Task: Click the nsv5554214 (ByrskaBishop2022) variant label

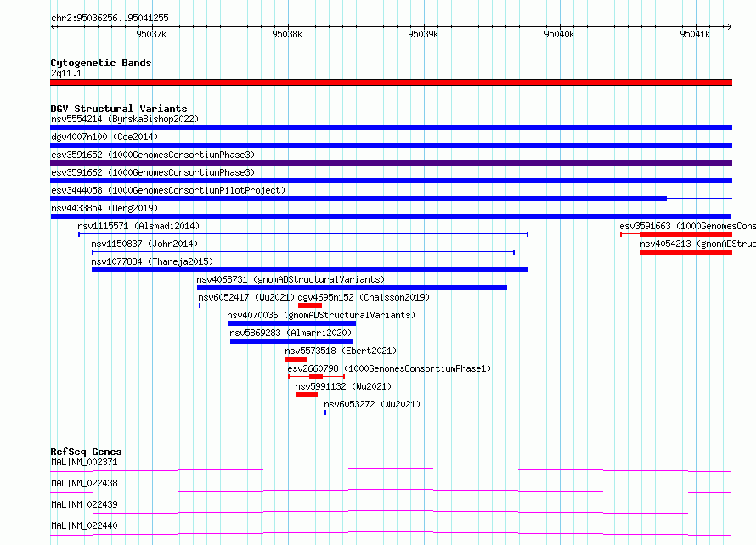Action: 125,119
